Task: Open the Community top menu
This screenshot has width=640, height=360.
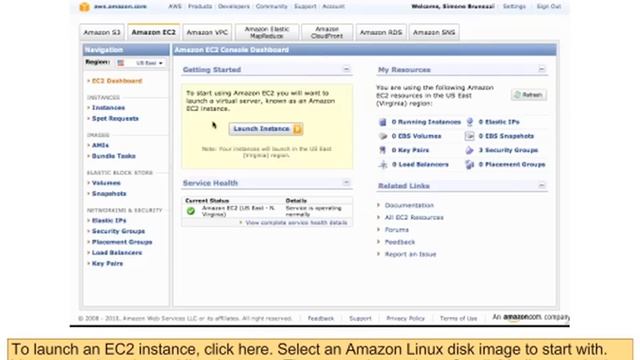Action: (x=271, y=7)
